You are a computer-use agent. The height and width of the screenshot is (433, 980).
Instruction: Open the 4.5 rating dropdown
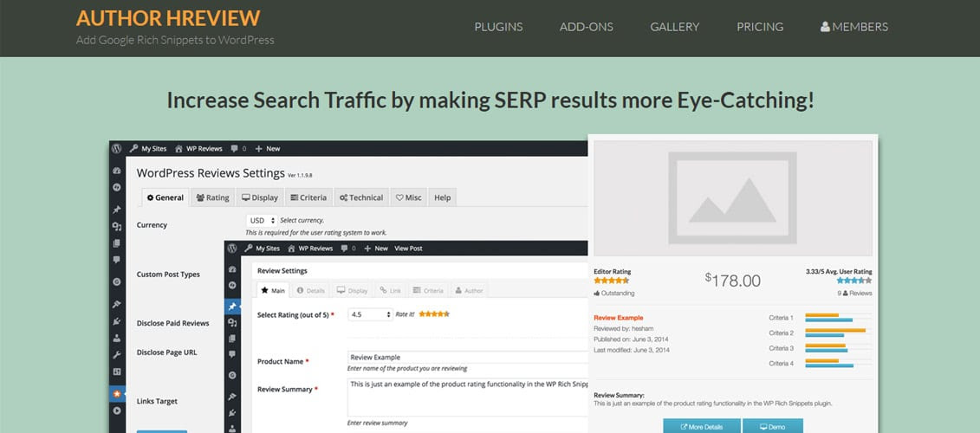pos(370,314)
